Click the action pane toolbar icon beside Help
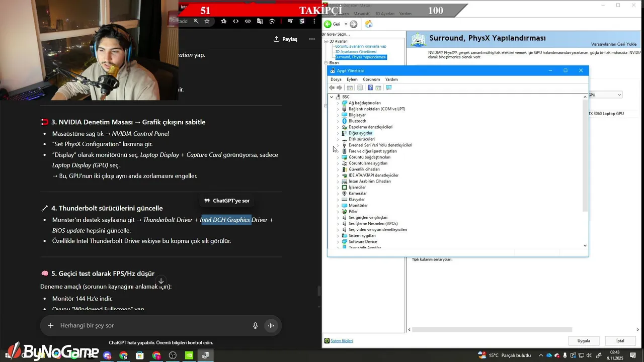 click(378, 87)
